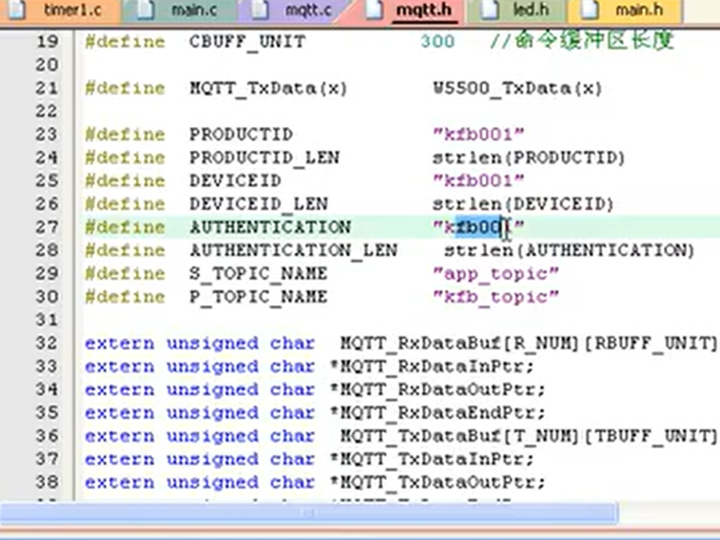The height and width of the screenshot is (540, 720).
Task: Select the mqtt.c file tab
Action: [307, 11]
